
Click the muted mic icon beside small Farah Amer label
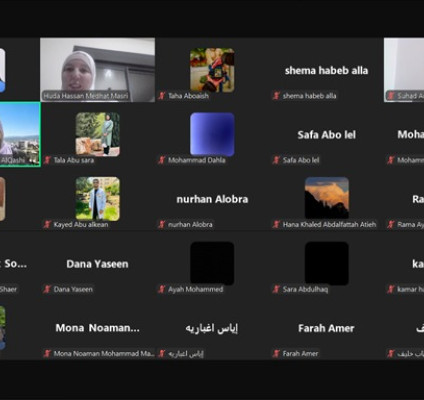coord(276,354)
